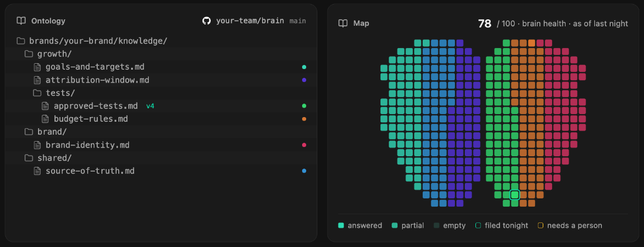644x247 pixels.
Task: Collapse the shared/ folder
Action: (x=54, y=158)
